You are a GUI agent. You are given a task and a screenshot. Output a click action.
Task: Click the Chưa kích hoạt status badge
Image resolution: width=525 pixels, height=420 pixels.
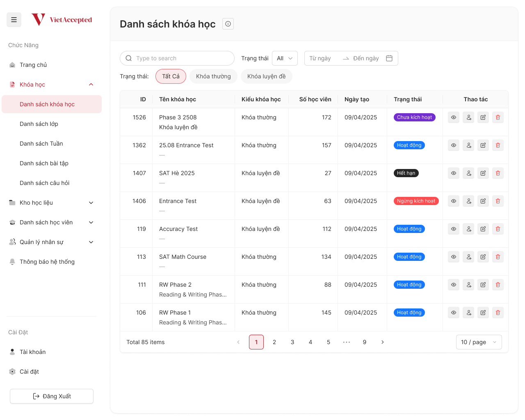(x=415, y=117)
